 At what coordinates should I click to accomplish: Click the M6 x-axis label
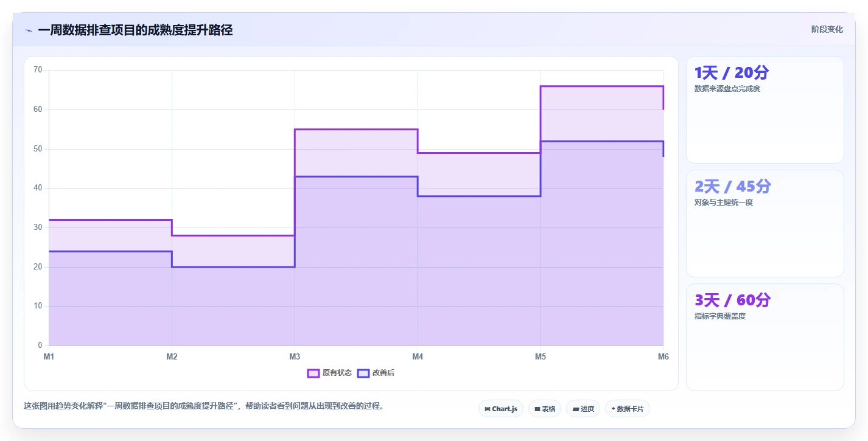pyautogui.click(x=663, y=356)
